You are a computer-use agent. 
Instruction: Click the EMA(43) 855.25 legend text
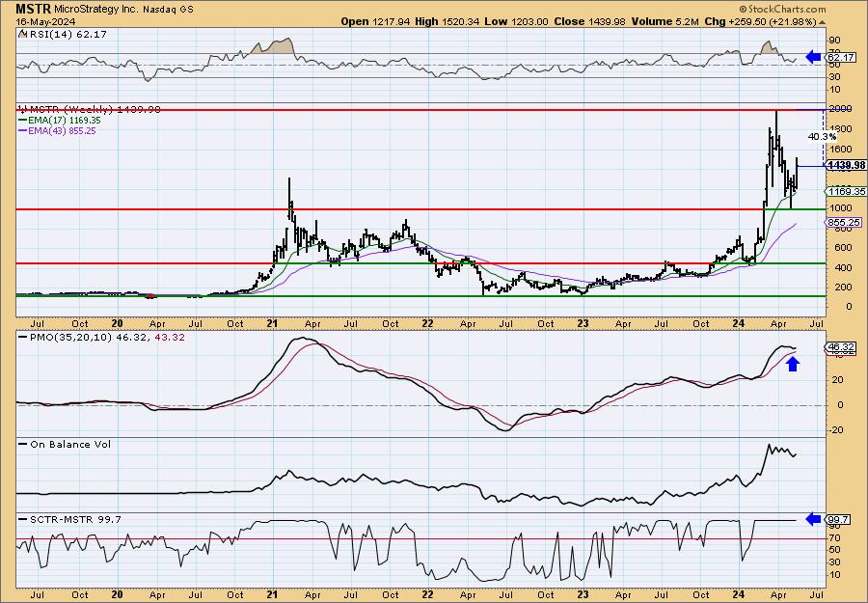[62, 130]
